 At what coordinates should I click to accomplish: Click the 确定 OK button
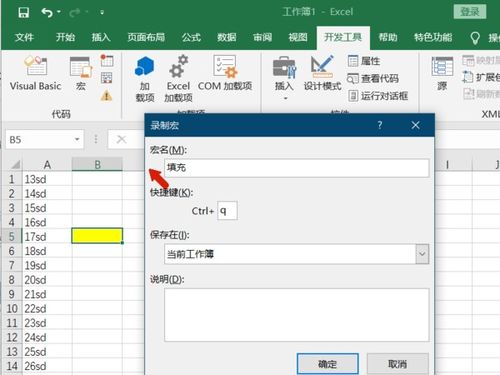328,364
